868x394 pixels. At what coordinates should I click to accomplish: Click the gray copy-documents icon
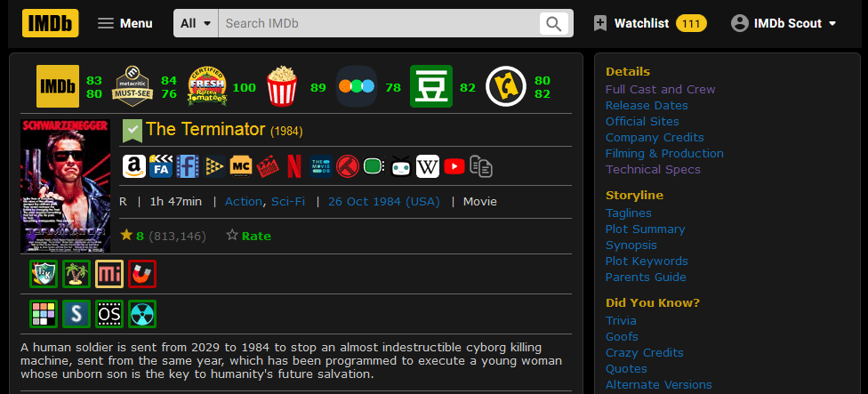[x=481, y=166]
